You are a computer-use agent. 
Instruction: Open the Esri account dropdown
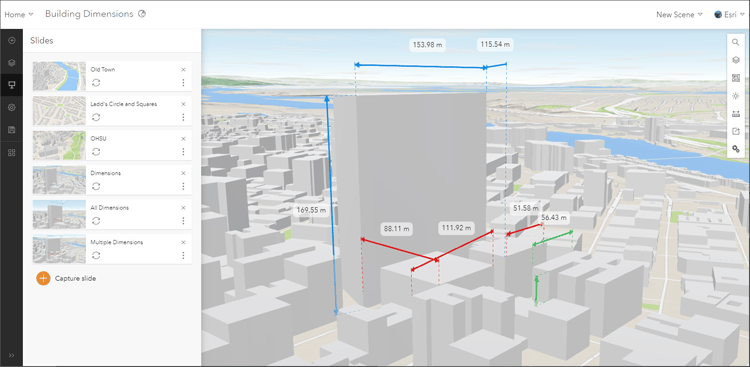click(x=728, y=14)
